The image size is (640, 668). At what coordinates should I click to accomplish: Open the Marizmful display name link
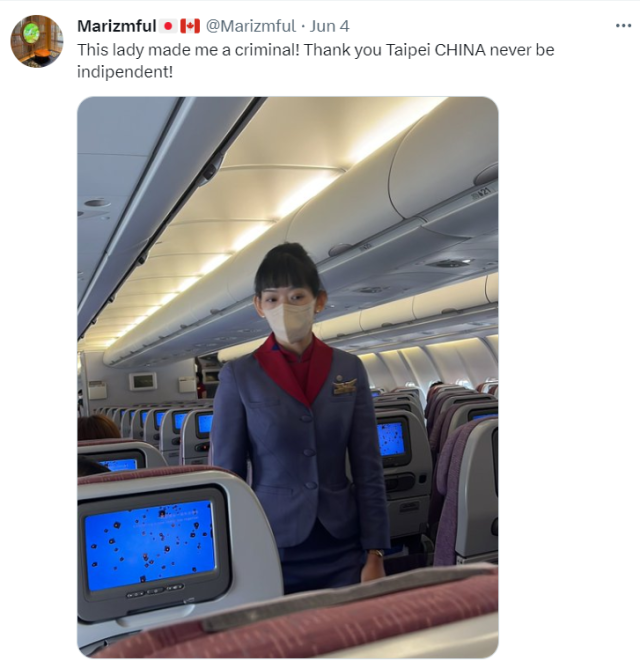(x=117, y=26)
